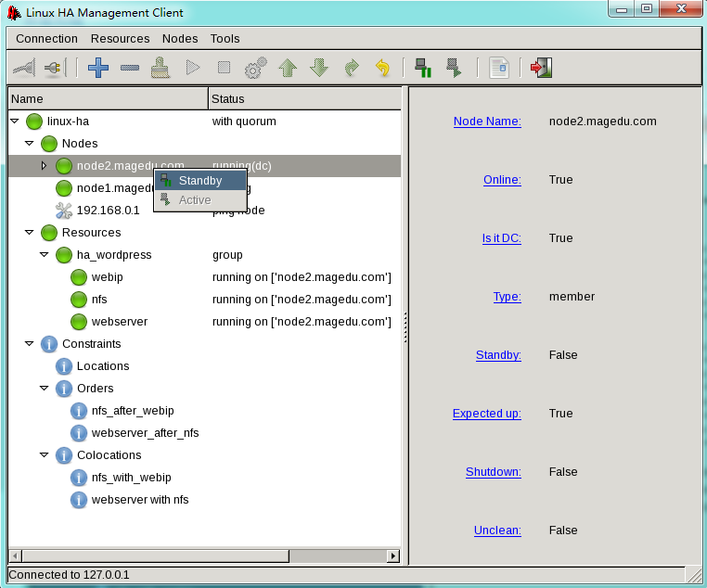Image resolution: width=707 pixels, height=588 pixels.
Task: Collapse the Orders tree branch
Action: point(45,389)
